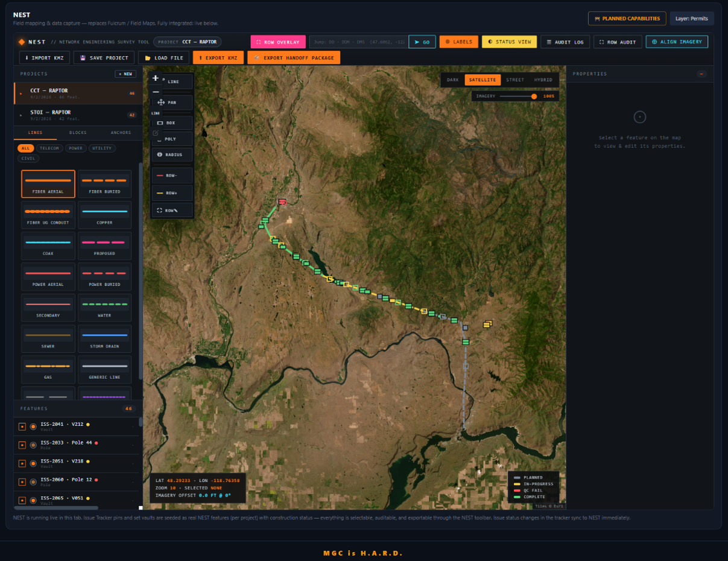Click the Jump coordinates input field
728x561 pixels.
(x=358, y=42)
